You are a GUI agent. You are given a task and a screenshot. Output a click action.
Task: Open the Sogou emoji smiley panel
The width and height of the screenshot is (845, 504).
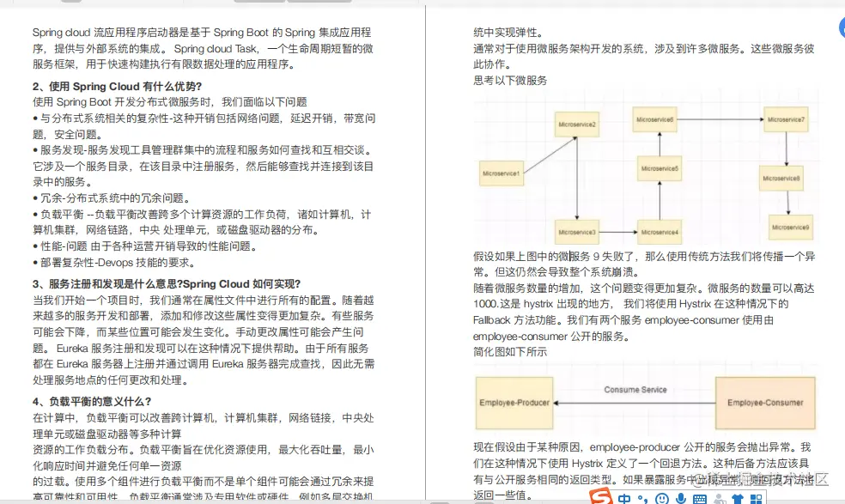click(662, 499)
